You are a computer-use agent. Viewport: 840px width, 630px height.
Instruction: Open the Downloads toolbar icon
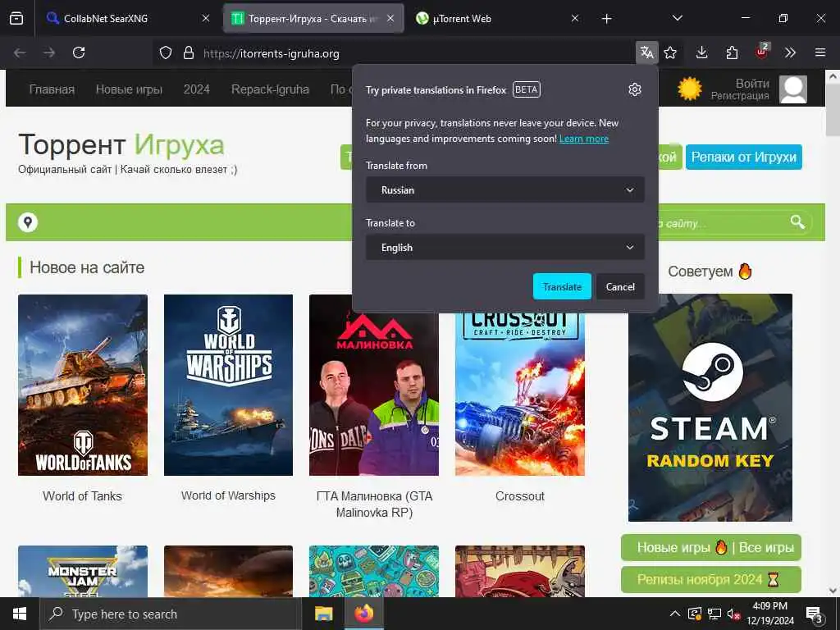702,52
